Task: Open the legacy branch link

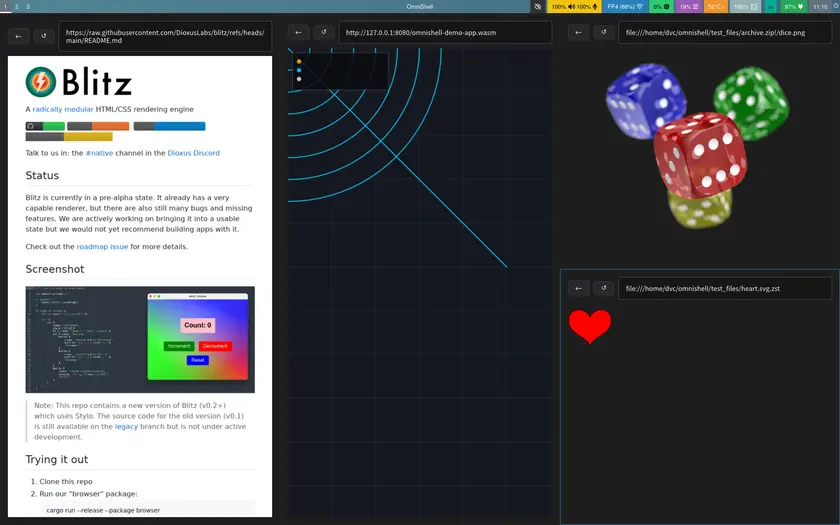Action: click(126, 426)
